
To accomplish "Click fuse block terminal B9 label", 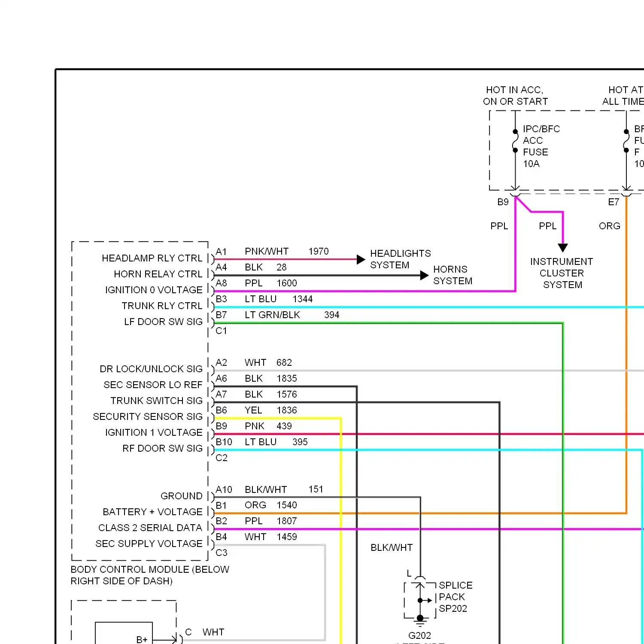I will point(503,202).
